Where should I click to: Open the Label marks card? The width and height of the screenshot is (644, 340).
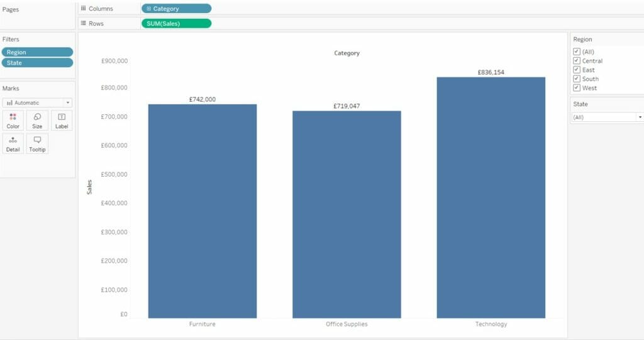[62, 120]
